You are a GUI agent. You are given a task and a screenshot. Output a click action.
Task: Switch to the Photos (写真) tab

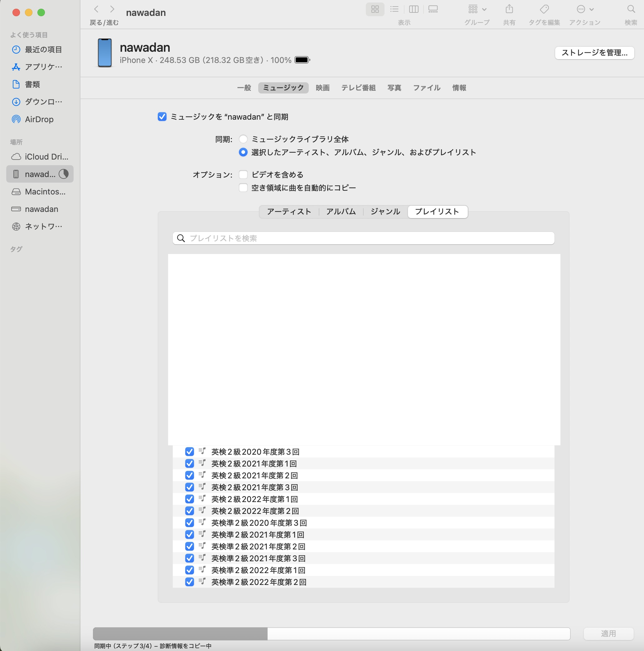pos(394,88)
